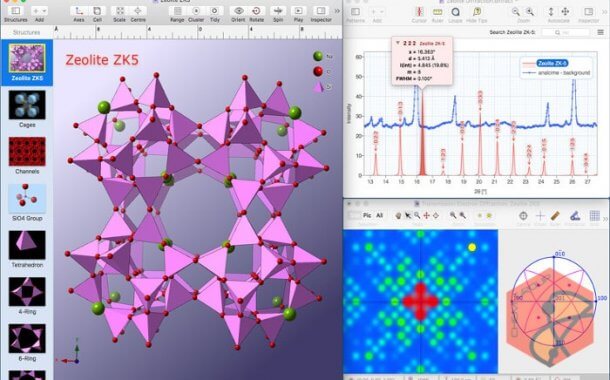Click the pink polyhedron legend swatch
Screen dimensions: 610x380
pos(319,87)
